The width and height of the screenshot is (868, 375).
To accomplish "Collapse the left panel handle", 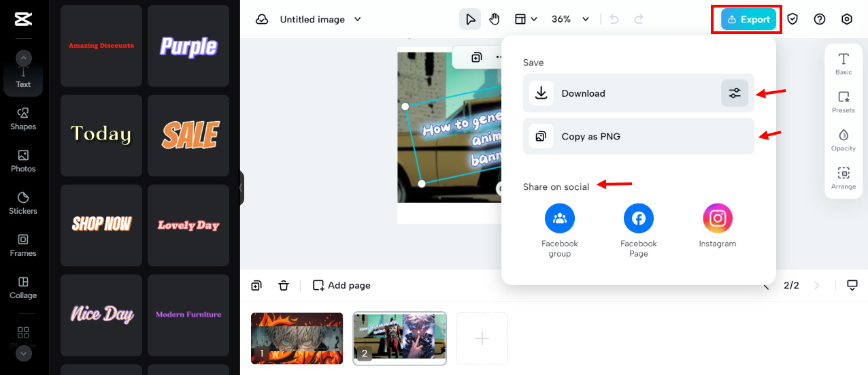I will pyautogui.click(x=241, y=189).
